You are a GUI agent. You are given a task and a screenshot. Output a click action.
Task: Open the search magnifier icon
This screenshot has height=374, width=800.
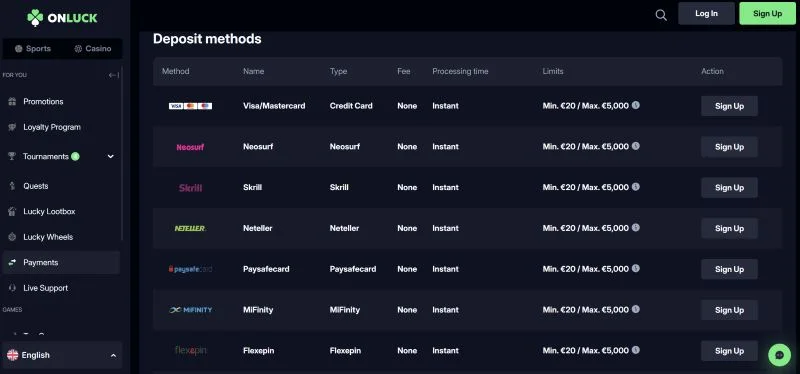(661, 15)
